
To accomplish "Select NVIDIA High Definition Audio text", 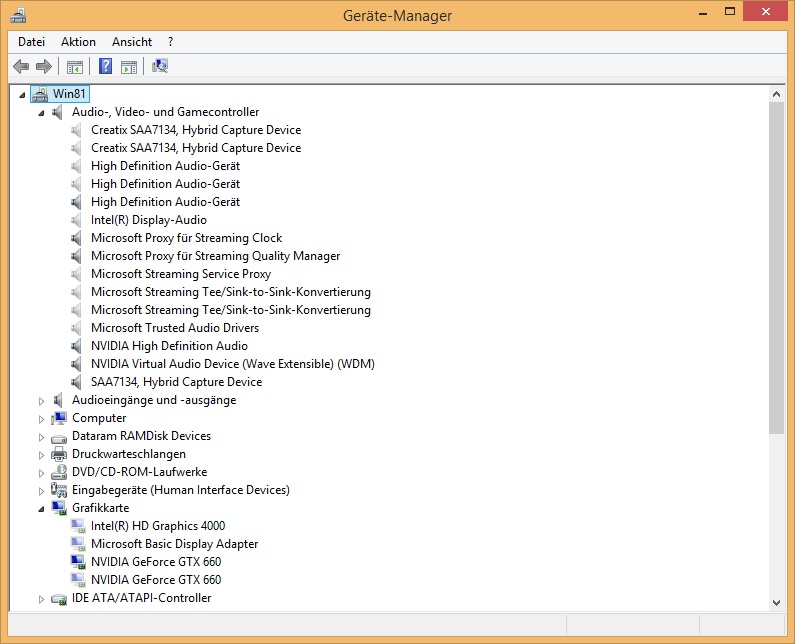I will (169, 346).
